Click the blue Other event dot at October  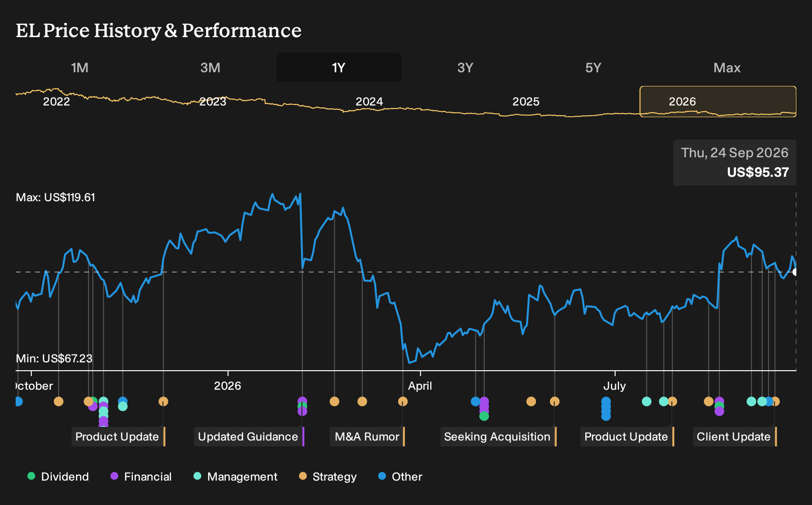click(18, 401)
